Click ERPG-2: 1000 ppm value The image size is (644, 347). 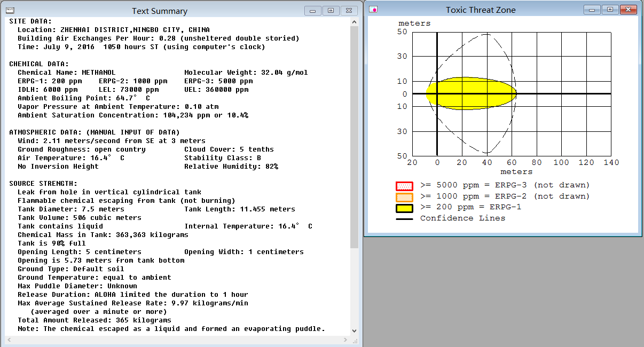[133, 81]
